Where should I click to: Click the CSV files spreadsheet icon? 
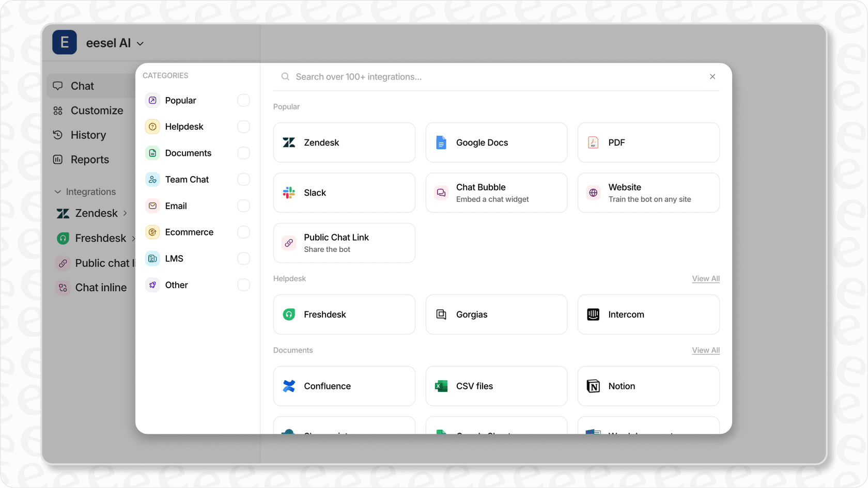441,386
